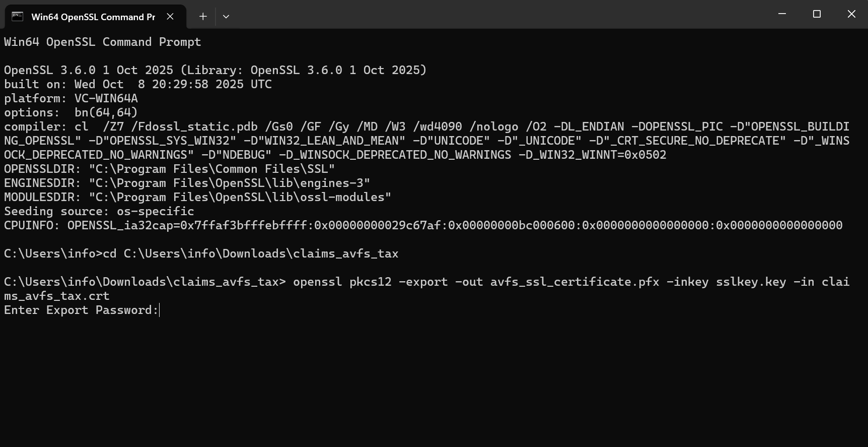
Task: Click the empty title bar area
Action: tap(503, 14)
